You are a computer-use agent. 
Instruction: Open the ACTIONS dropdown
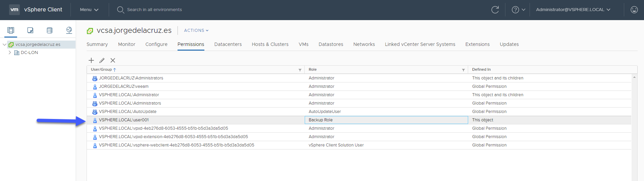point(196,31)
